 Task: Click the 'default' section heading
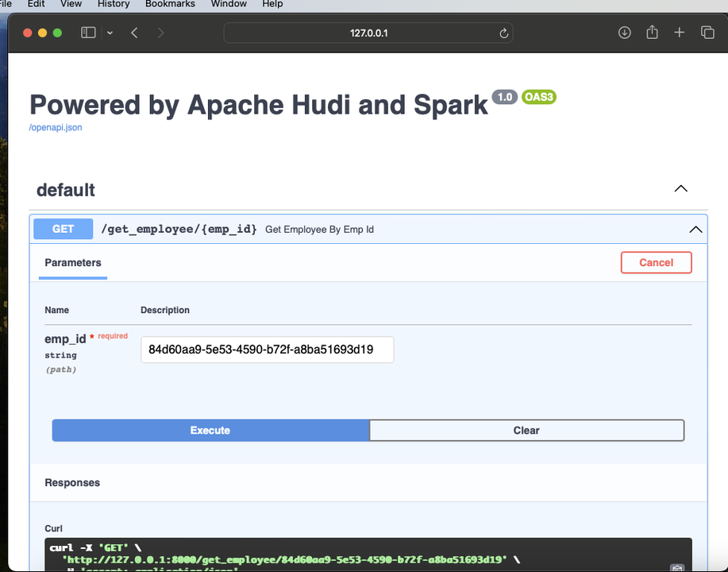pos(65,190)
